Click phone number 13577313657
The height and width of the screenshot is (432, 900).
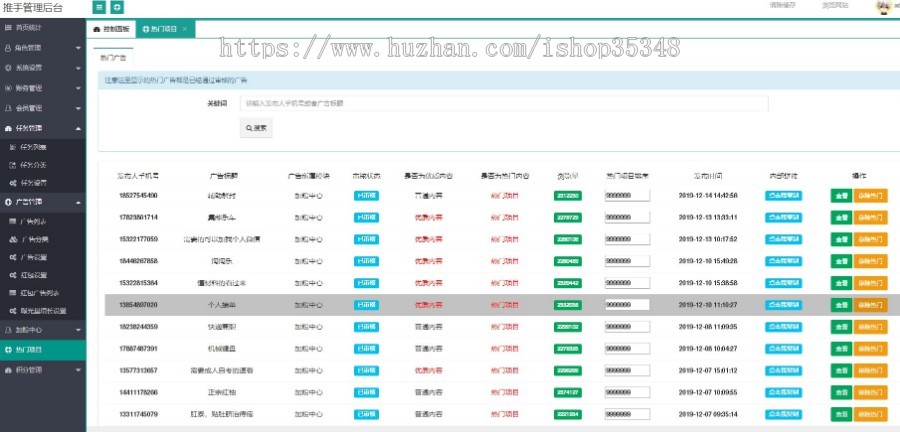137,371
